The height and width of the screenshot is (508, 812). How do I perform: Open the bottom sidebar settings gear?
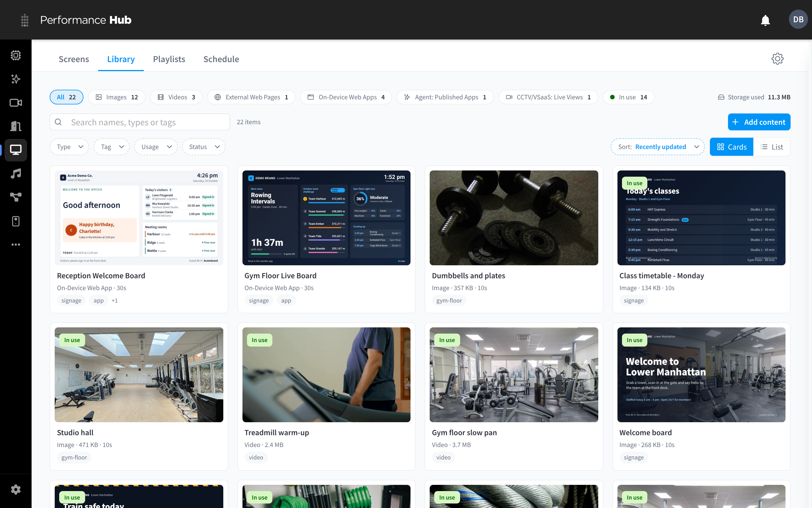16,490
